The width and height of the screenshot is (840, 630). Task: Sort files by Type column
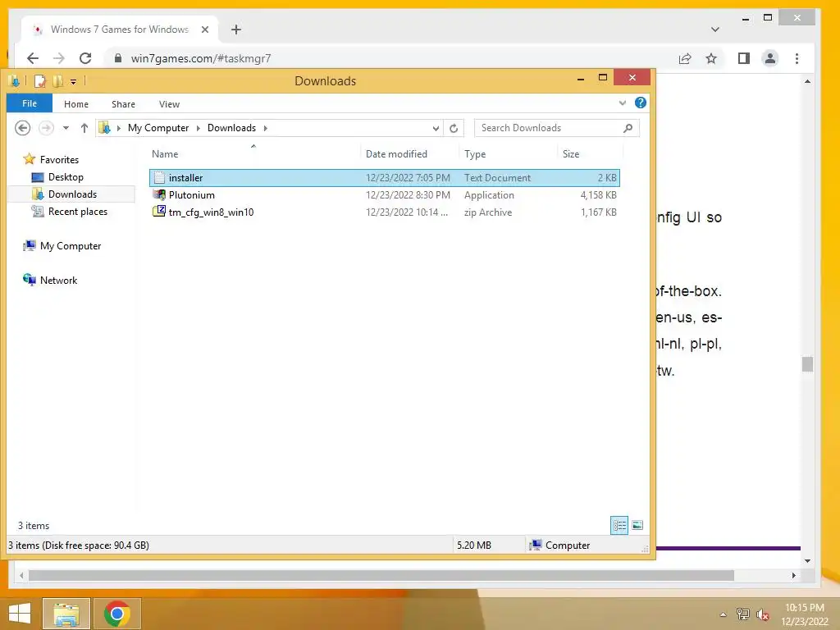click(x=475, y=154)
